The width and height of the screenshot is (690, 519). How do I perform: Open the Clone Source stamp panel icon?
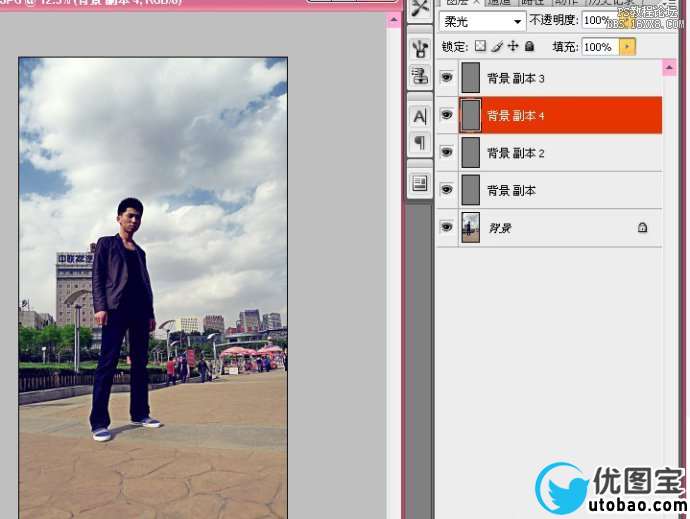420,75
